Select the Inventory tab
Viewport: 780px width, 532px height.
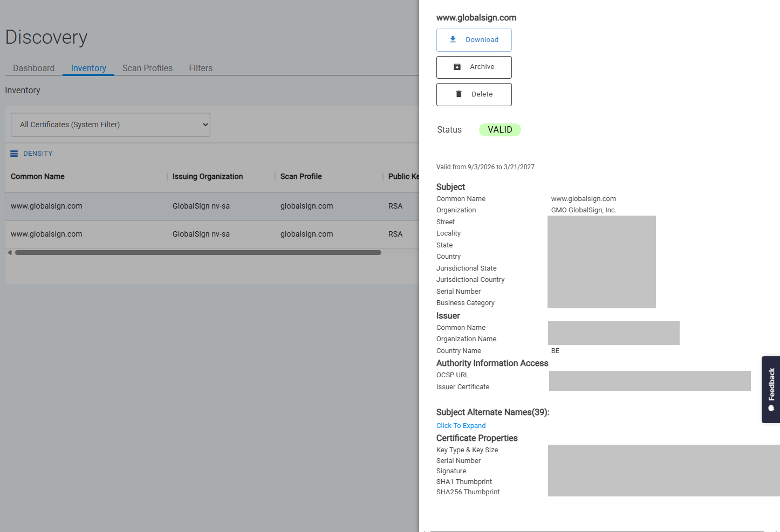(x=88, y=68)
